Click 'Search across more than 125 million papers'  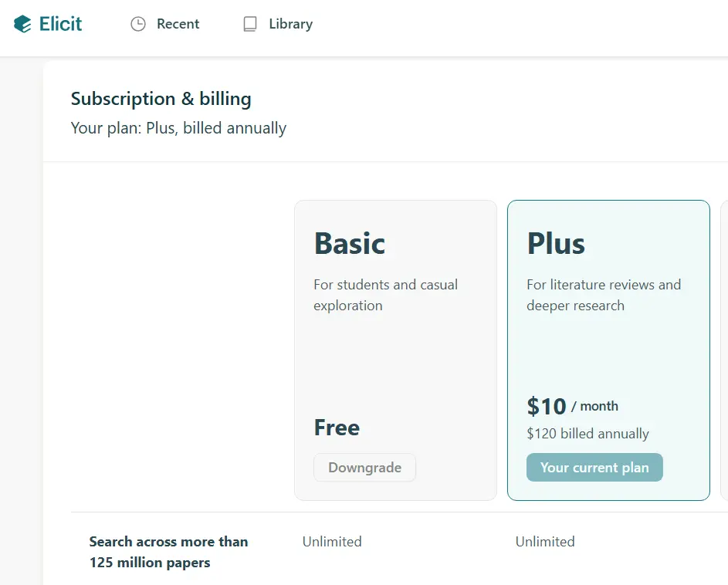coord(168,552)
